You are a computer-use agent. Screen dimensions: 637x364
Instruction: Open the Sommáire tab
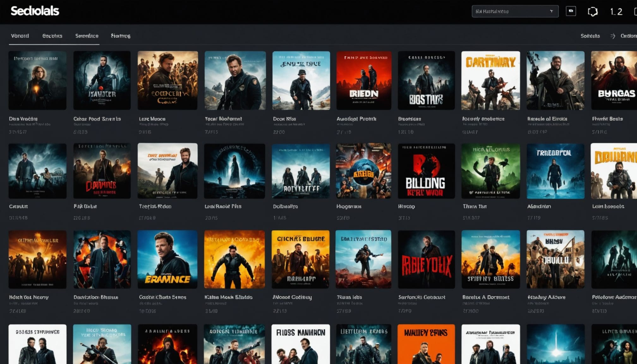87,36
